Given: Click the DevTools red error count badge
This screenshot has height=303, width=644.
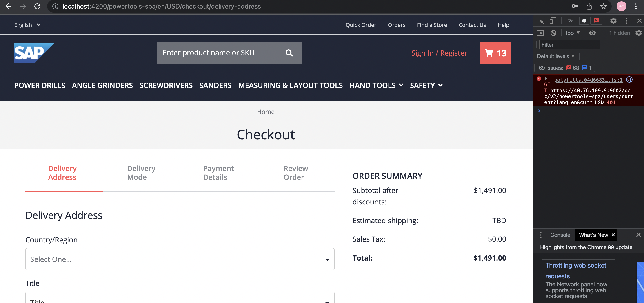Looking at the screenshot, I should (x=596, y=21).
